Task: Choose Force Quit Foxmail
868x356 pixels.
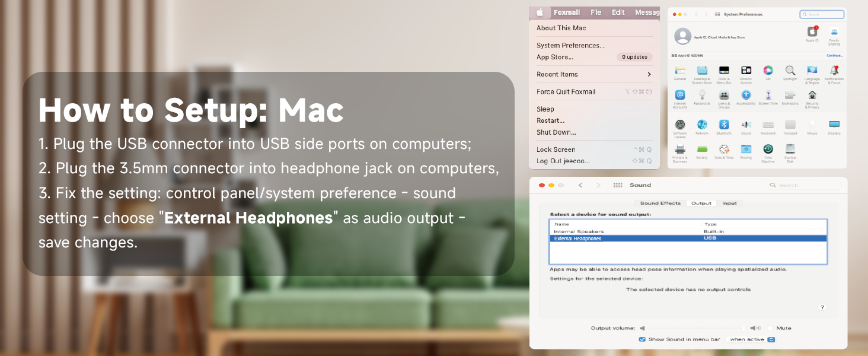Action: [x=566, y=91]
